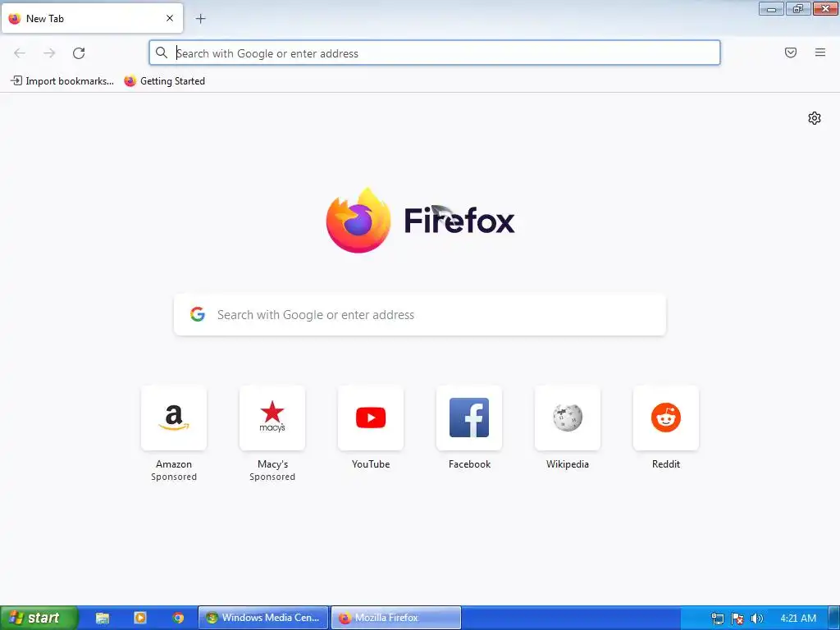Open Macy's sponsored shortcut tile

click(x=272, y=418)
